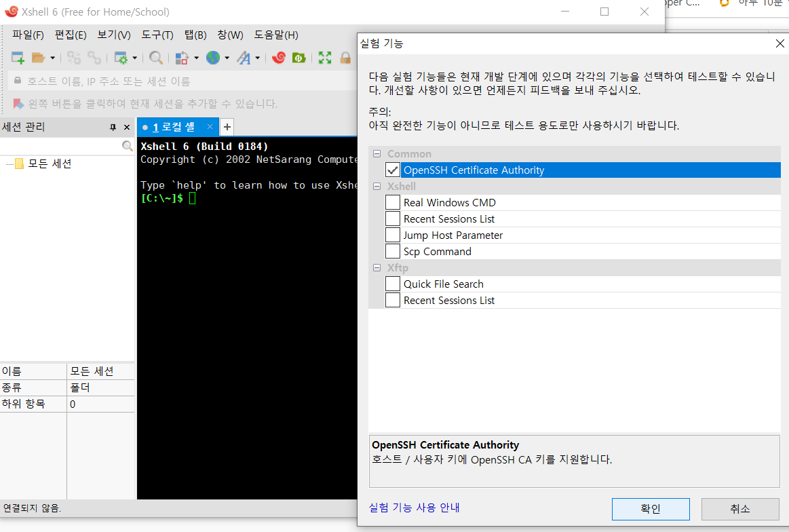Click the green full screen arrows icon
The height and width of the screenshot is (532, 789).
325,58
